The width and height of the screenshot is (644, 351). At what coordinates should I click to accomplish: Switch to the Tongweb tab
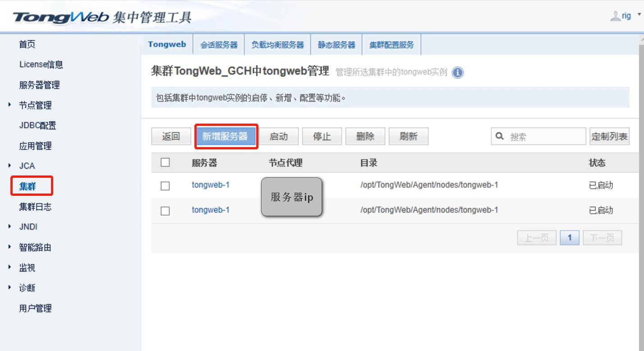pos(167,44)
